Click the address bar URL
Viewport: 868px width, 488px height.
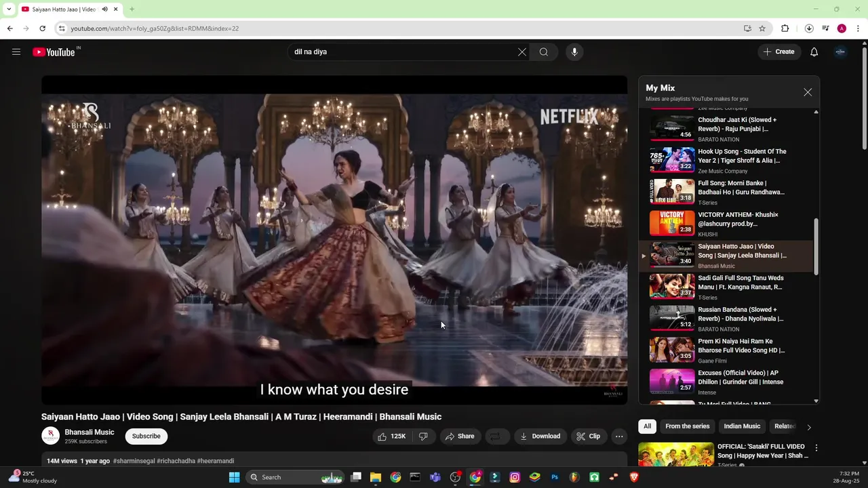point(155,28)
